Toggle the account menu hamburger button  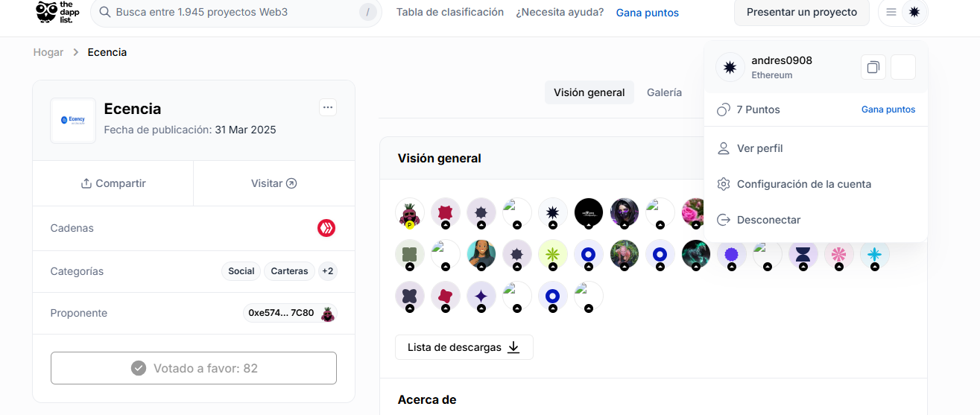click(891, 12)
